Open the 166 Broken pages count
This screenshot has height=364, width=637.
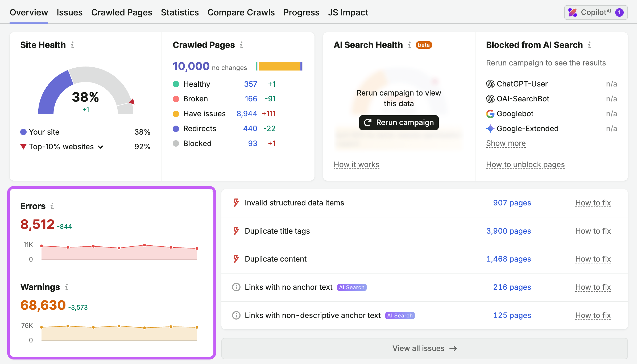251,99
